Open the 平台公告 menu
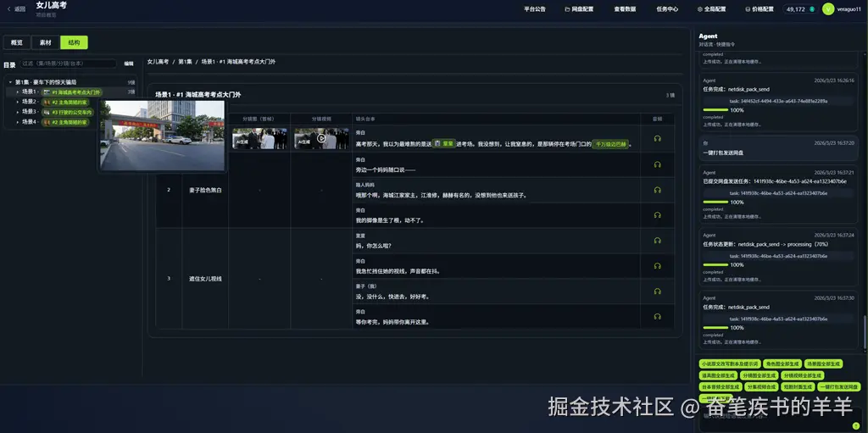This screenshot has width=868, height=433. 535,8
